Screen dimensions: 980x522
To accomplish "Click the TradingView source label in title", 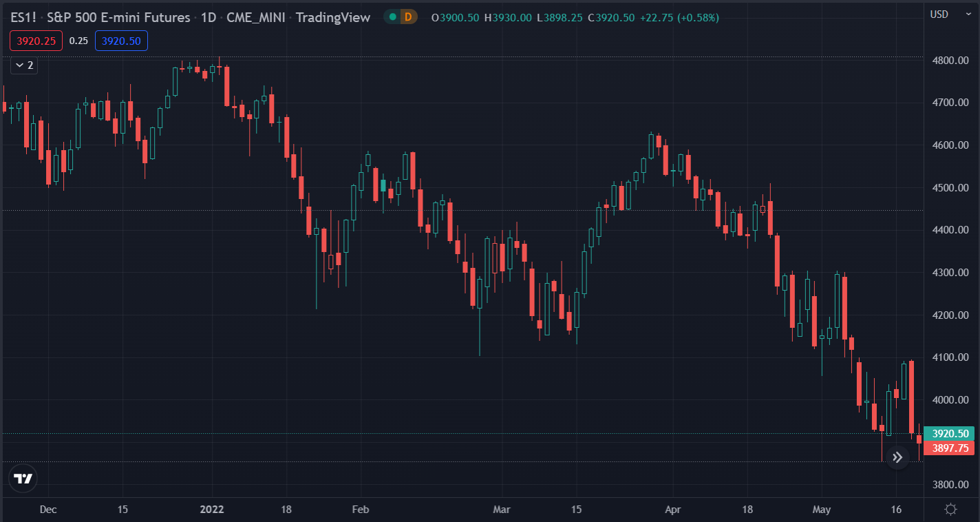I will 333,17.
